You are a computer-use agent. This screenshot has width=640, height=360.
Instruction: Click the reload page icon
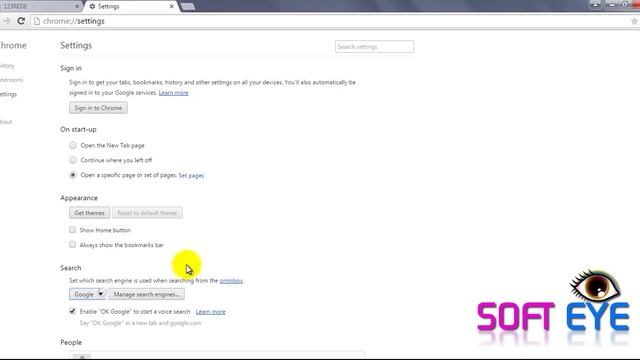click(21, 21)
